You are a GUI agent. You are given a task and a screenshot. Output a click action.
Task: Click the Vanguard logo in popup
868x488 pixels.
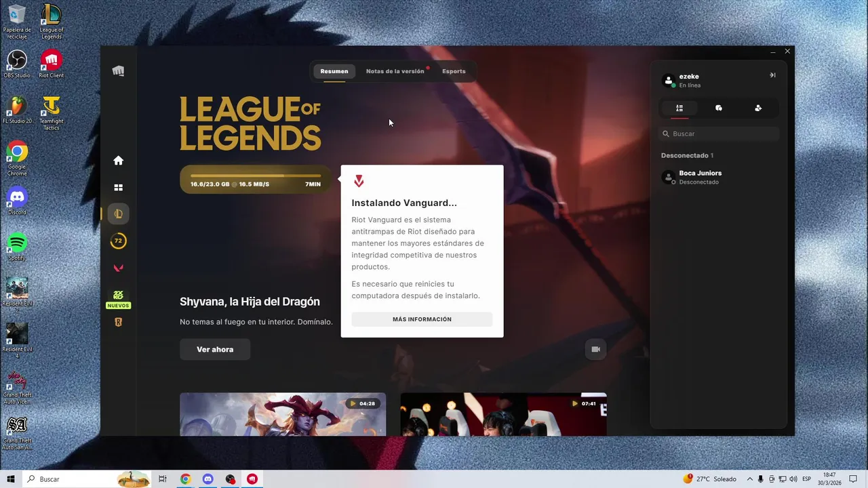(359, 181)
